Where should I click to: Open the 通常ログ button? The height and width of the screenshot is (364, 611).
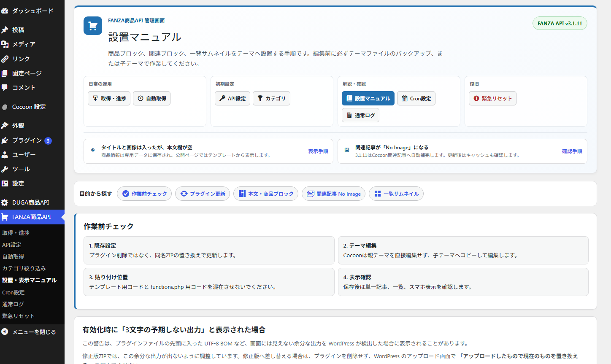tap(360, 115)
